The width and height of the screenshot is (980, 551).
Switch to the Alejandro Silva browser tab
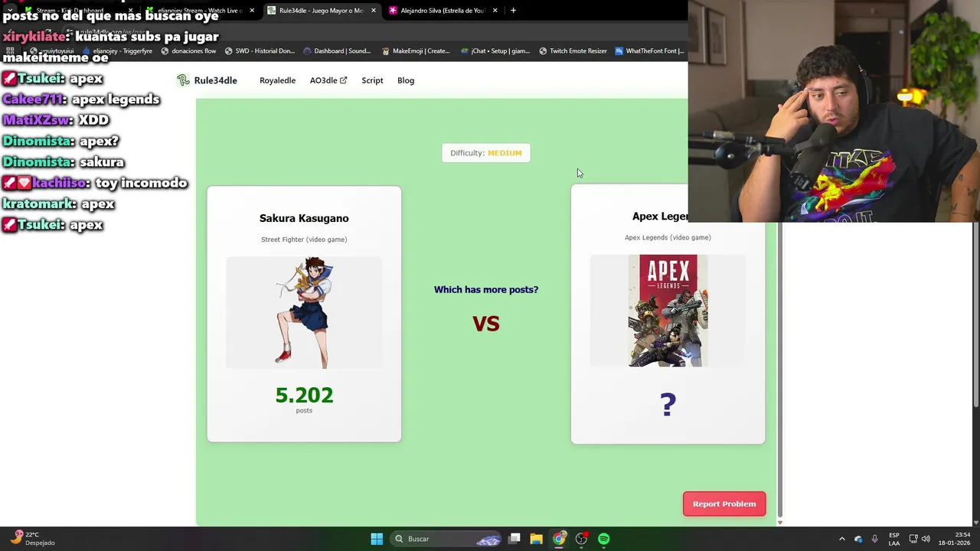click(x=443, y=11)
